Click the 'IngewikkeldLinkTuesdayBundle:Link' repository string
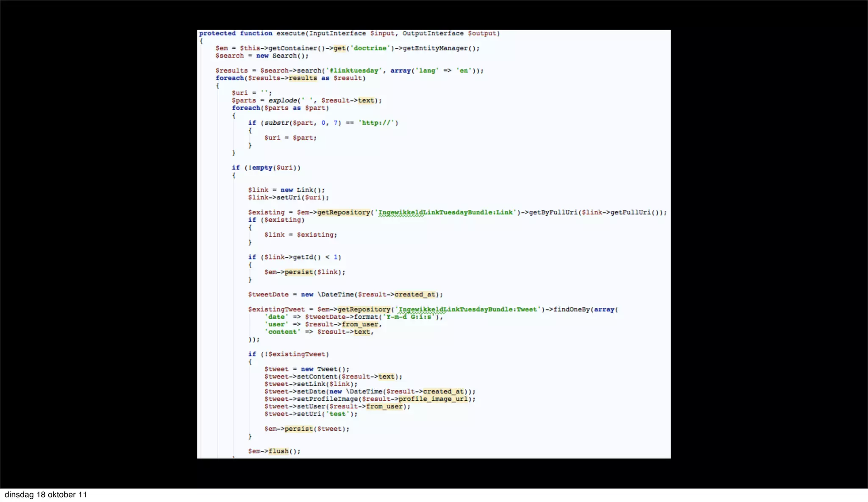The image size is (868, 502). point(445,212)
